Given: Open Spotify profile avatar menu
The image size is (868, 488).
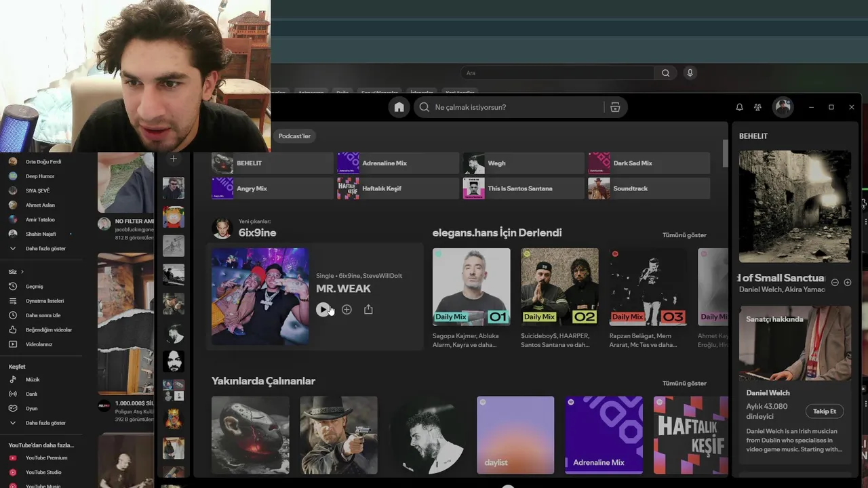Looking at the screenshot, I should click(783, 107).
